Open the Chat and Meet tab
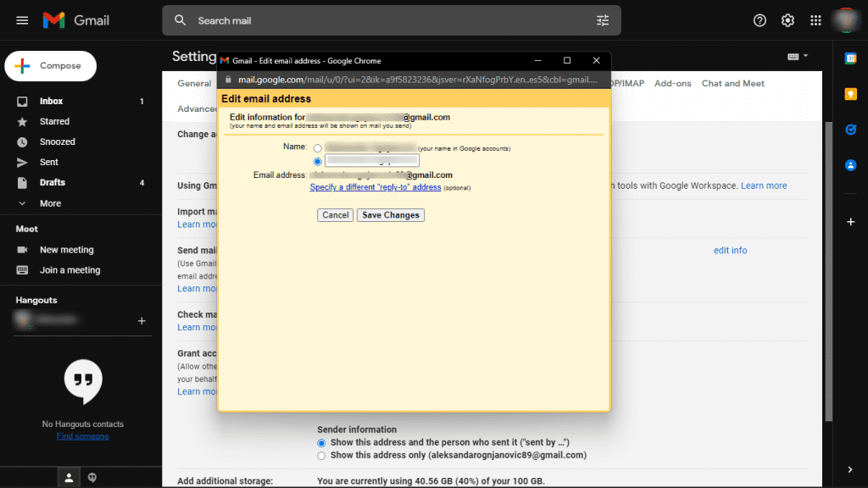Viewport: 868px width, 488px height. (x=732, y=84)
